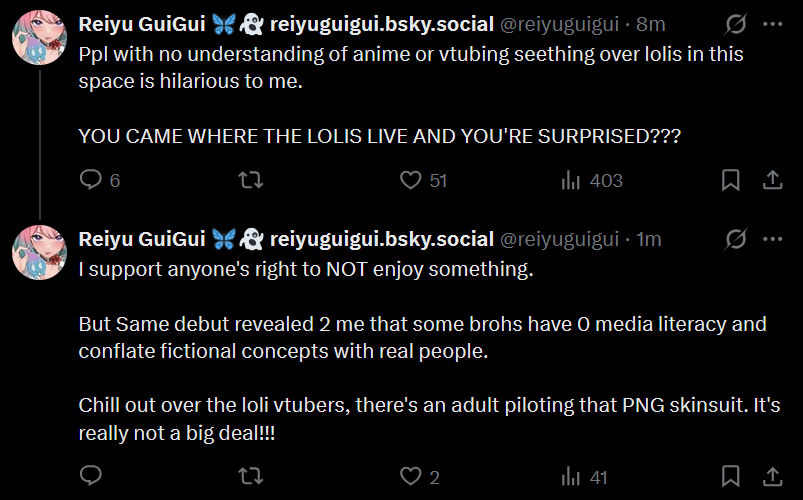
Task: View analytics of post with 403 views
Action: 572,180
